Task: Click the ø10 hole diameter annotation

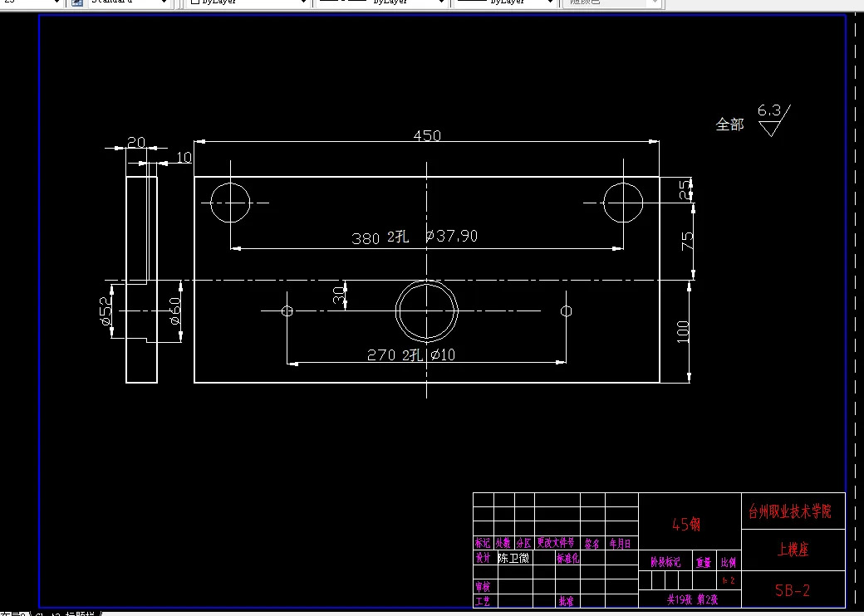Action: (x=443, y=355)
